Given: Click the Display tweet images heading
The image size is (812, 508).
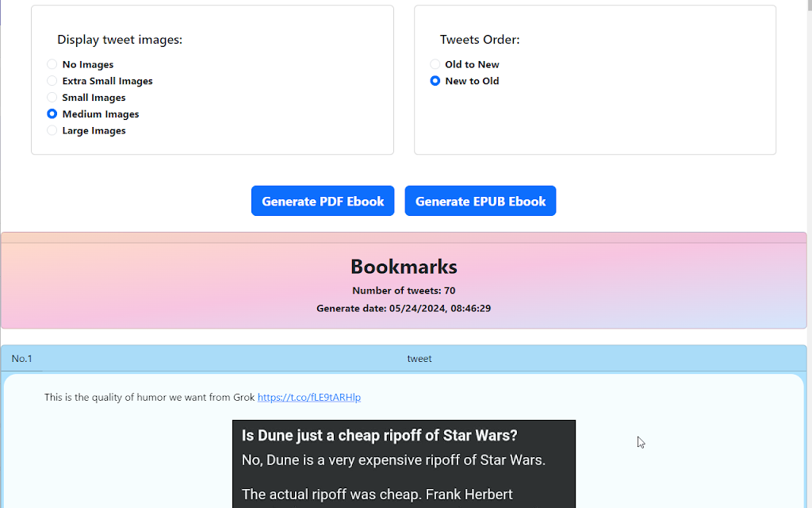Looking at the screenshot, I should [x=120, y=40].
